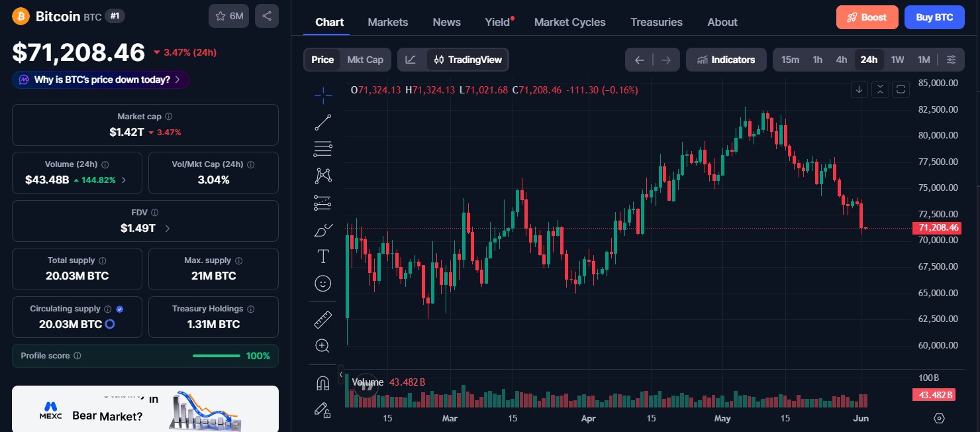Set timeframe to 1W

[897, 60]
